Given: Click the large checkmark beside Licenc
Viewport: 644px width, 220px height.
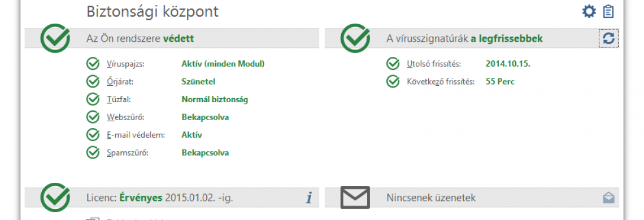Looking at the screenshot, I should tap(55, 197).
